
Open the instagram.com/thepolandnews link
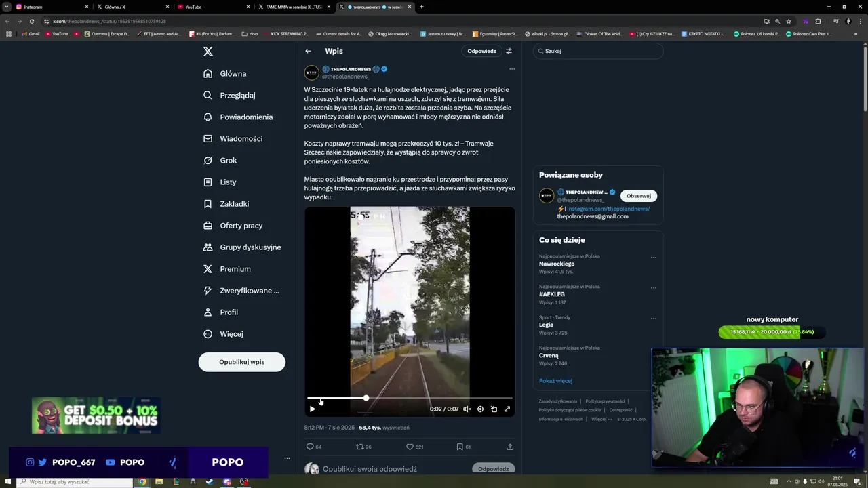pyautogui.click(x=608, y=209)
